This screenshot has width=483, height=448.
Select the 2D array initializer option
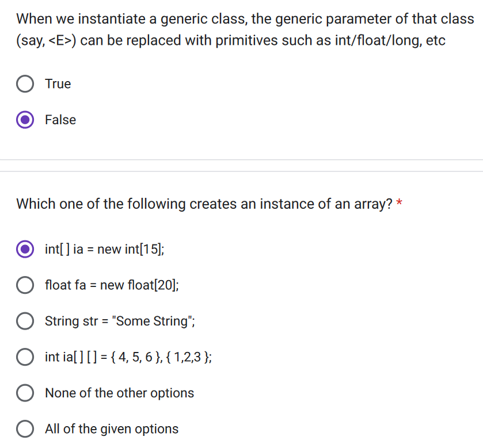[x=25, y=357]
